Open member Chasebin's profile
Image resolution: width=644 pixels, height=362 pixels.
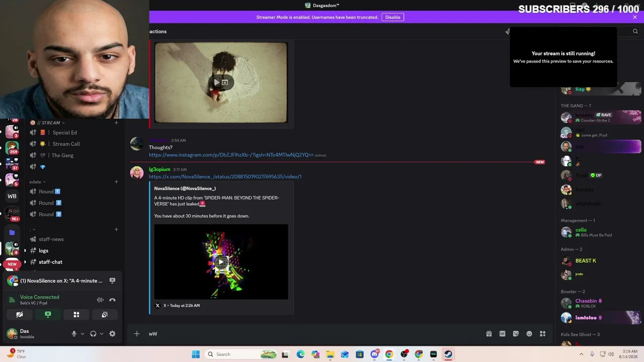(x=601, y=303)
